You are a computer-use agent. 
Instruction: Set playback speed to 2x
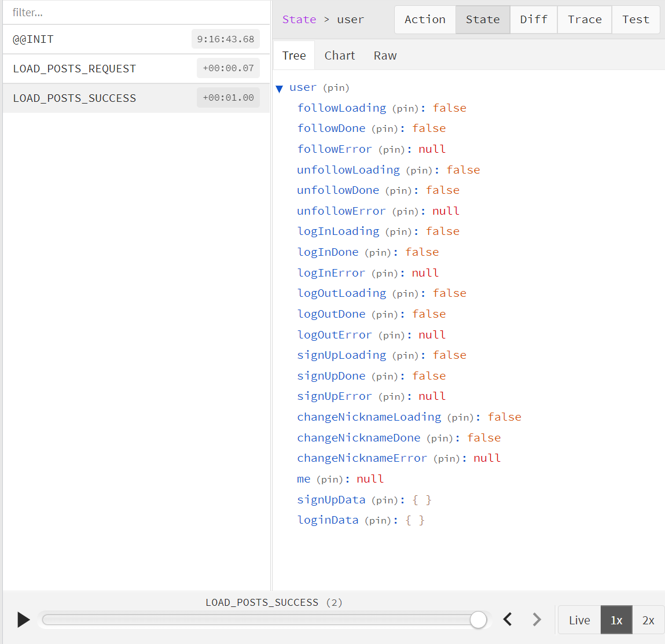(x=648, y=620)
